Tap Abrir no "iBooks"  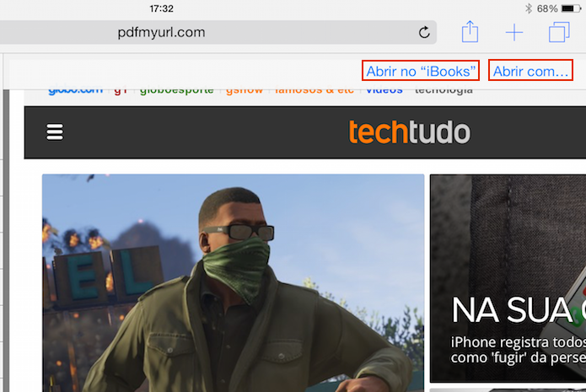point(421,70)
